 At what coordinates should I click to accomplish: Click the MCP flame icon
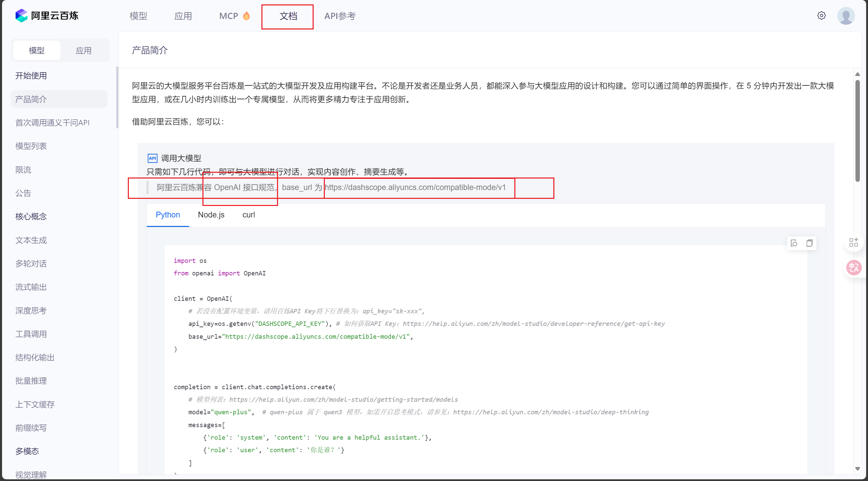pyautogui.click(x=246, y=16)
